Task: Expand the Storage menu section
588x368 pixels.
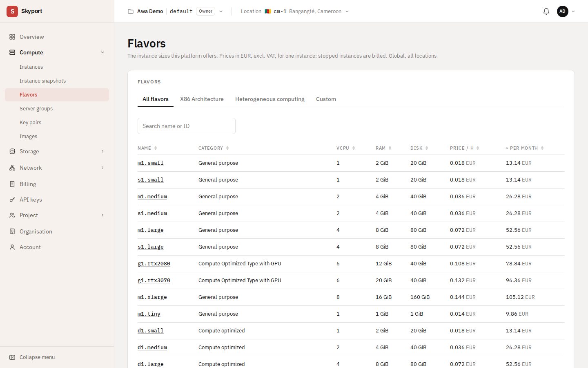Action: pos(102,151)
